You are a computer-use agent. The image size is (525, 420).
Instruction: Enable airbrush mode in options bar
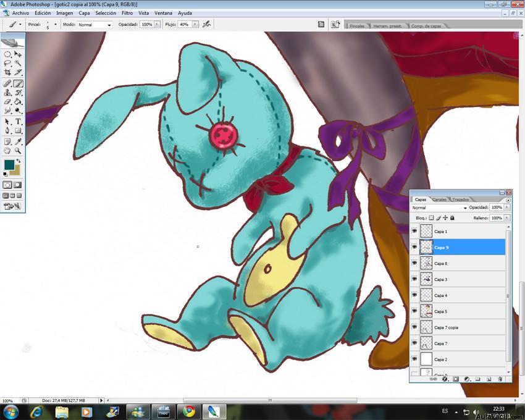coord(206,24)
